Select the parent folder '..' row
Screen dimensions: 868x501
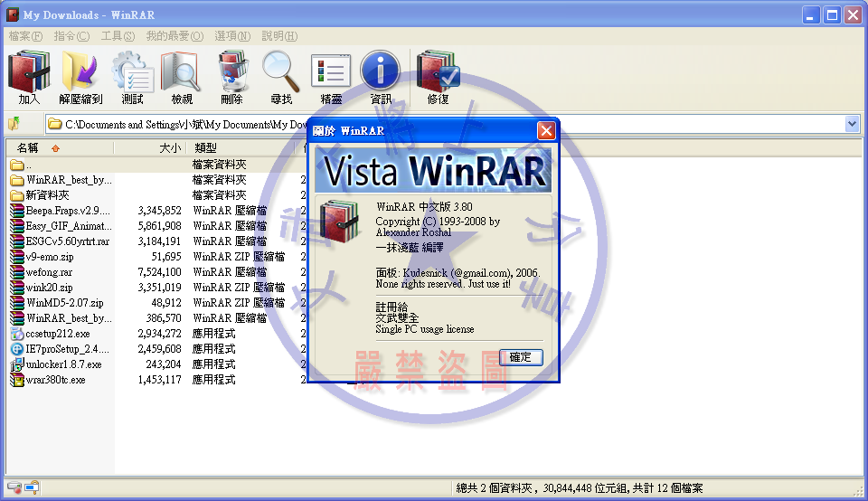coord(155,165)
